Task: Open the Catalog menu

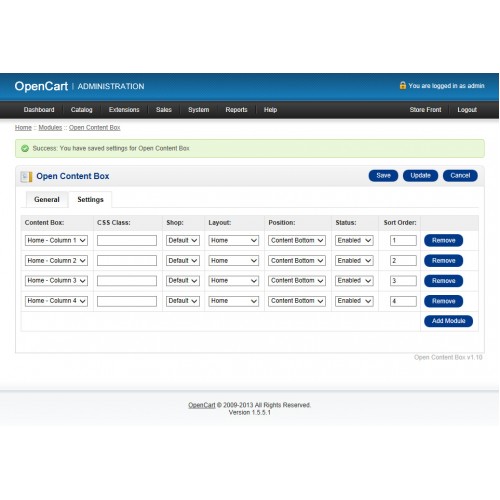Action: [x=81, y=110]
